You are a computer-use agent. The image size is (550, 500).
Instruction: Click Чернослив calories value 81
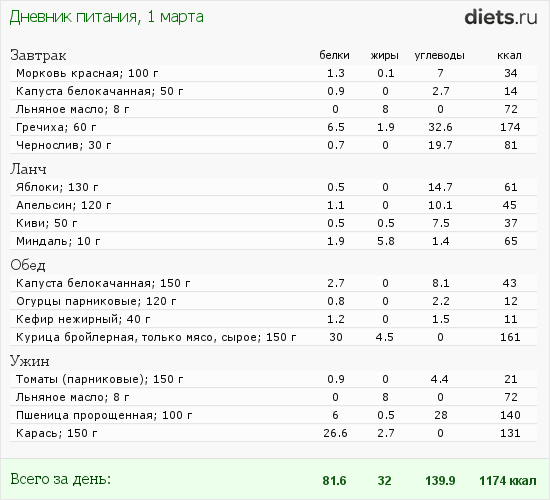[511, 145]
